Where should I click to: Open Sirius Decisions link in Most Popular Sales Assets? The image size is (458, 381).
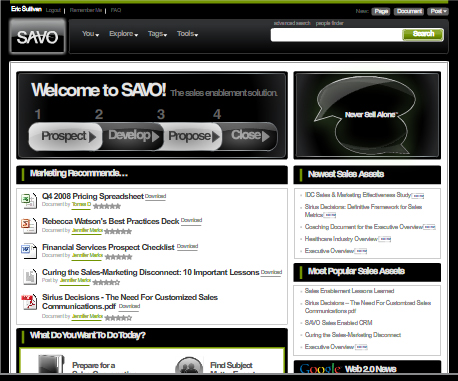(368, 307)
